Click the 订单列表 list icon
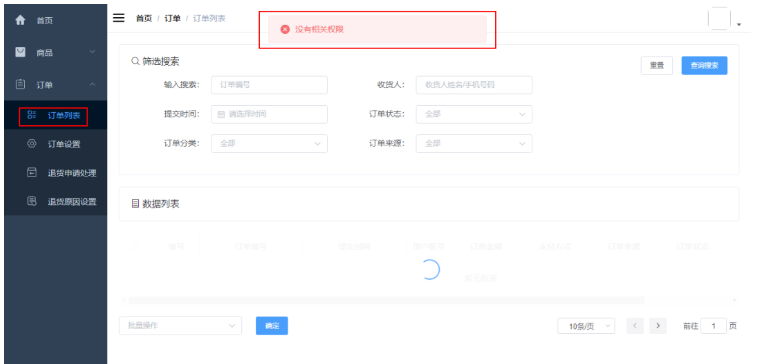Image resolution: width=760 pixels, height=364 pixels. pos(32,115)
